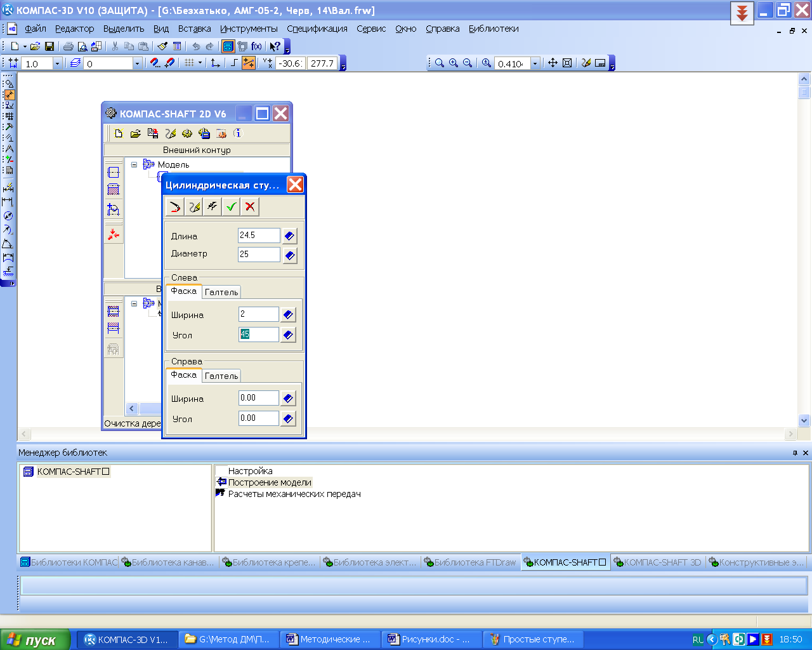
Task: Click save model and exit icon in KOMPAS-SHAFT
Action: pyautogui.click(x=153, y=133)
